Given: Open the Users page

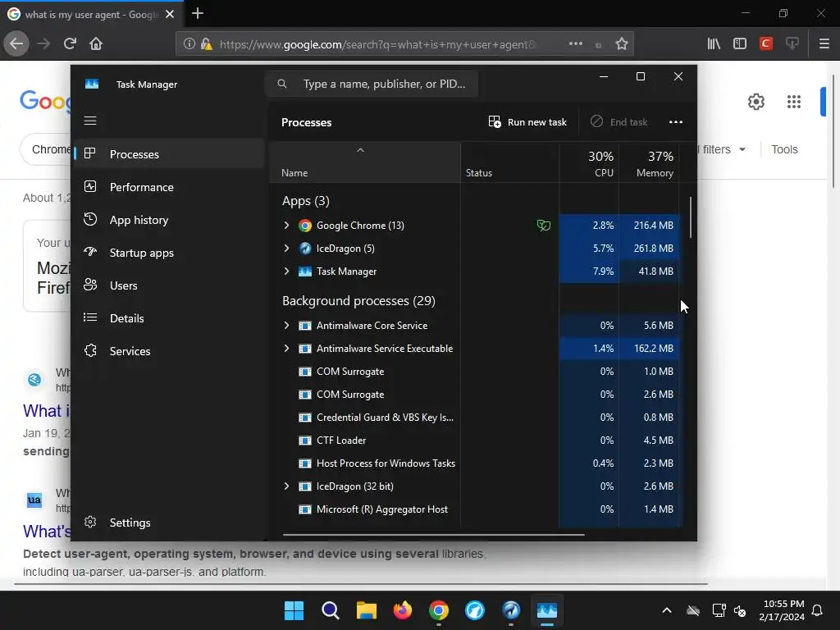Looking at the screenshot, I should pyautogui.click(x=170, y=285).
